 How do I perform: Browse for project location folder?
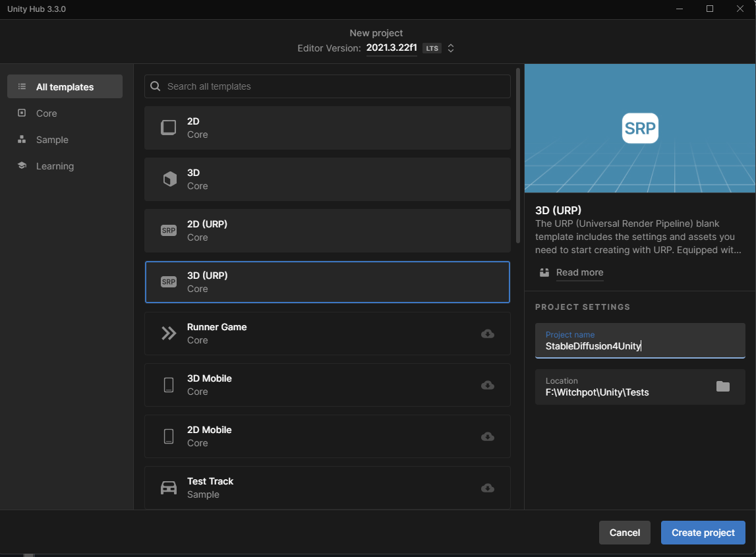(x=723, y=386)
